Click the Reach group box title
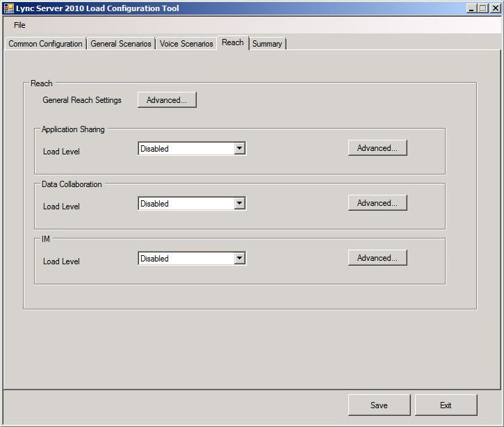 (42, 83)
